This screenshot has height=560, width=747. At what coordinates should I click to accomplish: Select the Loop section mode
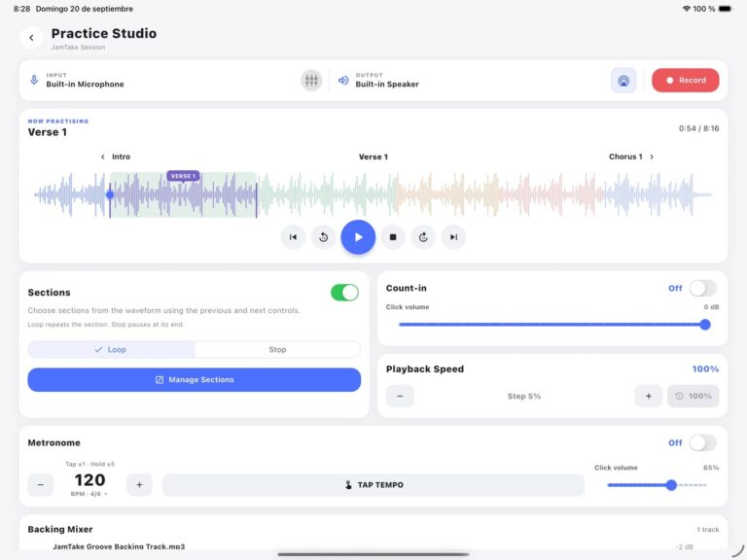(x=111, y=350)
